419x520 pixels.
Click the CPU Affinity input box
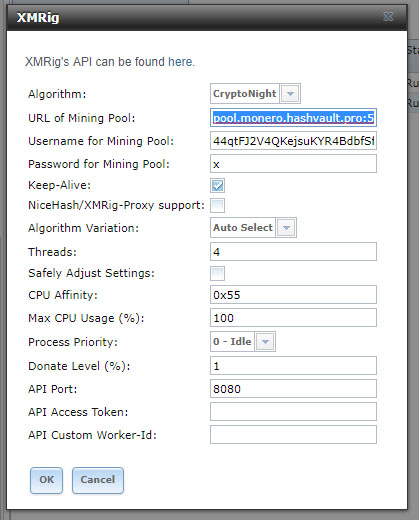point(293,295)
